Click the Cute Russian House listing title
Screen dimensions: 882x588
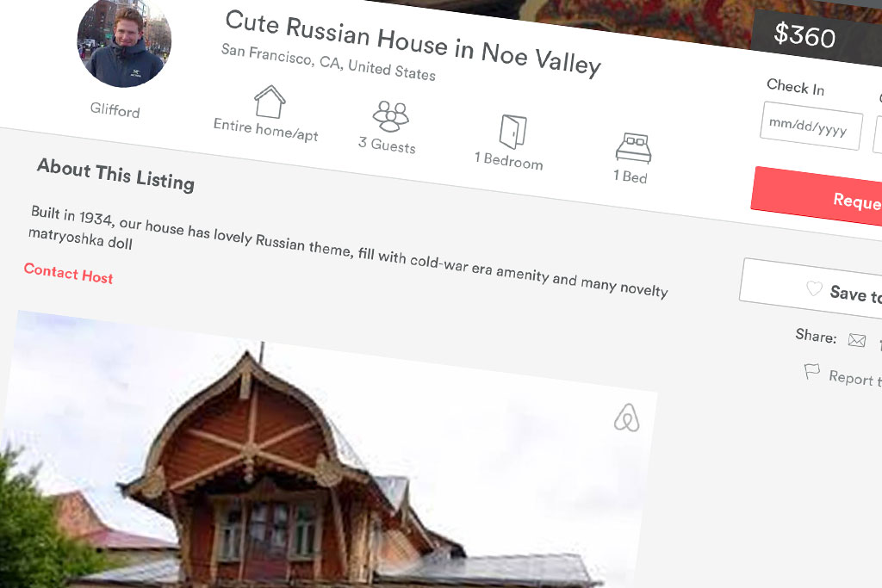pos(413,43)
